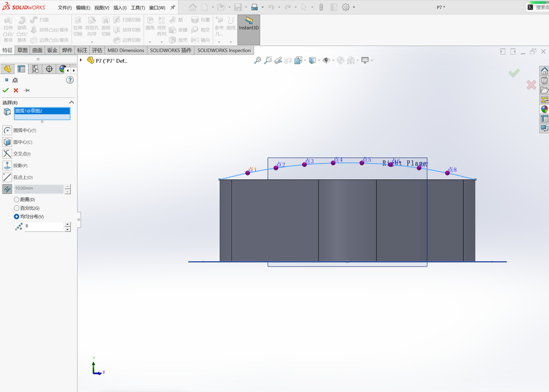Open the Appearances color ball on the right task pane
This screenshot has width=549, height=392.
coord(544,109)
